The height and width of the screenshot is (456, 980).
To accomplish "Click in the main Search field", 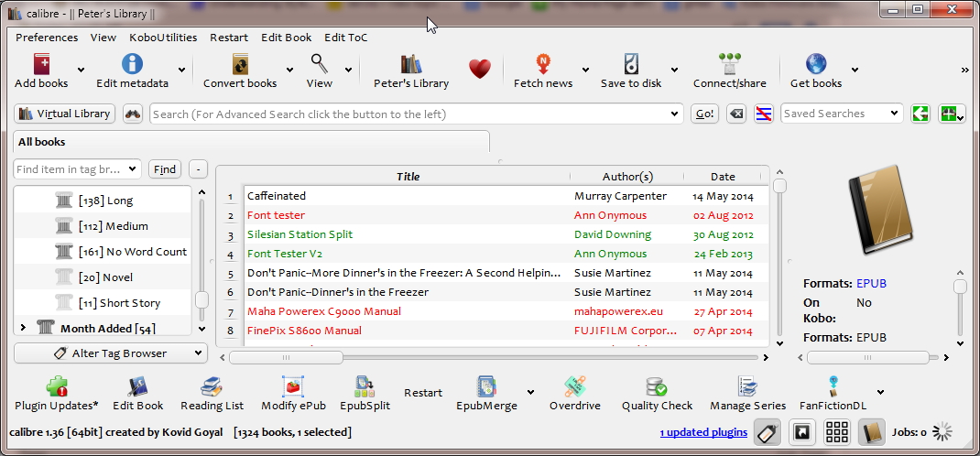I will click(416, 114).
